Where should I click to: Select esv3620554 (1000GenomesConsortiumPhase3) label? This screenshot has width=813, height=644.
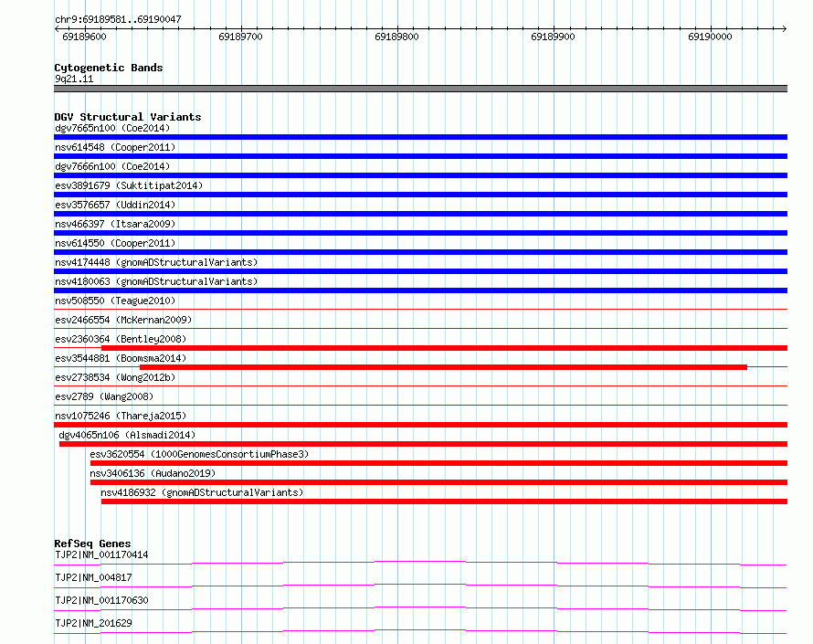point(199,454)
